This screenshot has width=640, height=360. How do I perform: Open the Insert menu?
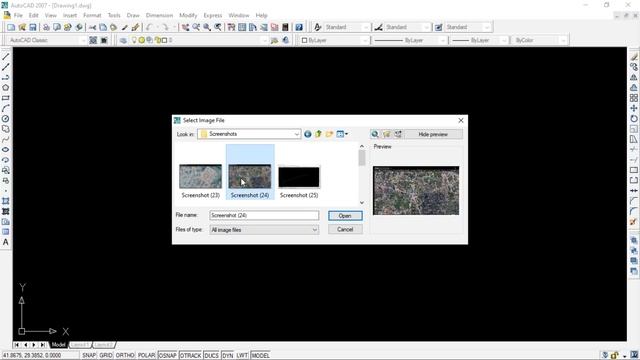point(70,15)
